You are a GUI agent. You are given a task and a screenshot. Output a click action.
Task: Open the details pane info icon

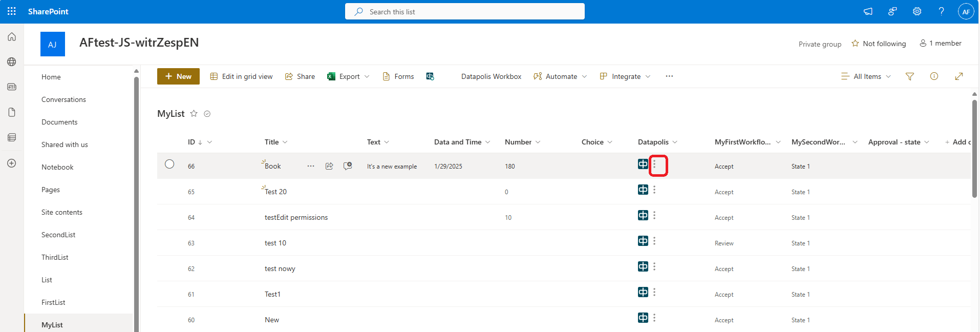click(x=934, y=76)
